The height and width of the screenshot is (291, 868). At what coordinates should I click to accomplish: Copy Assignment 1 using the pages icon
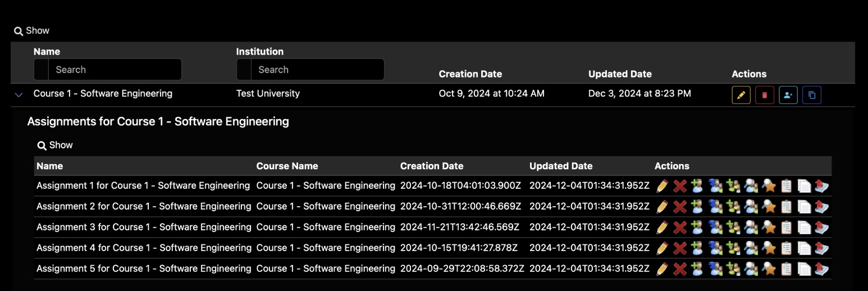pos(804,186)
